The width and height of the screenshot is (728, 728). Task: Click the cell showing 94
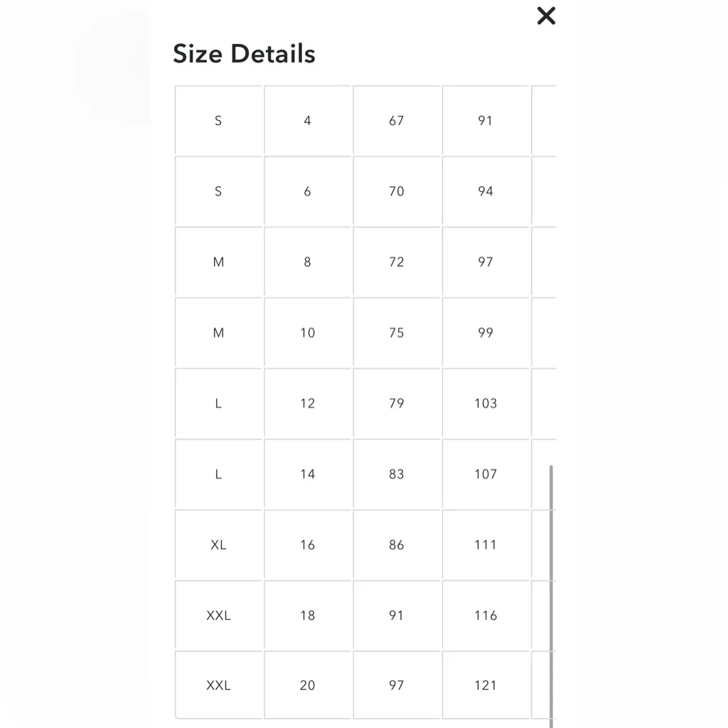click(486, 191)
